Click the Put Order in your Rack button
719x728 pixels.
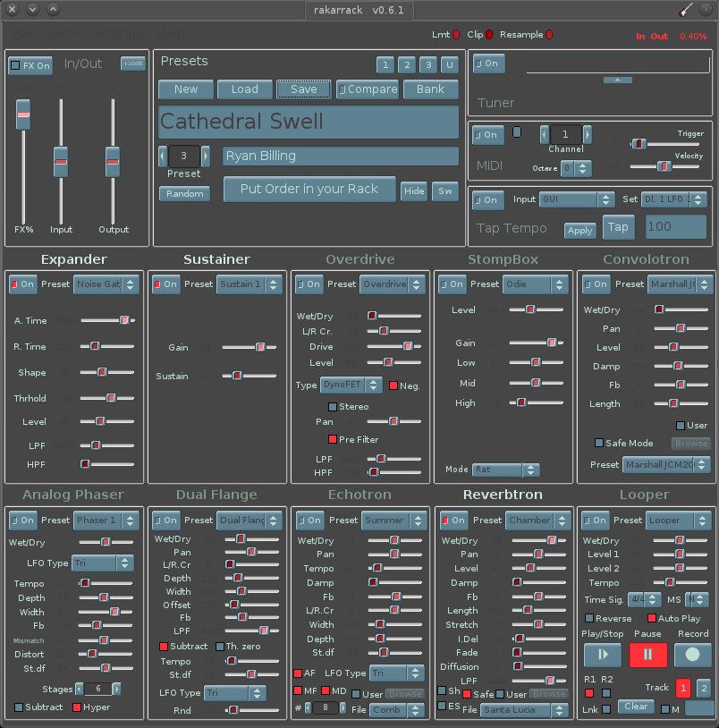click(x=309, y=189)
